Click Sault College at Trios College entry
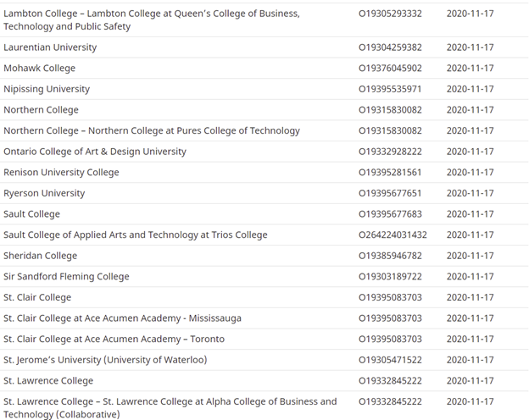Viewport: 529px width, 420px height. coord(135,235)
